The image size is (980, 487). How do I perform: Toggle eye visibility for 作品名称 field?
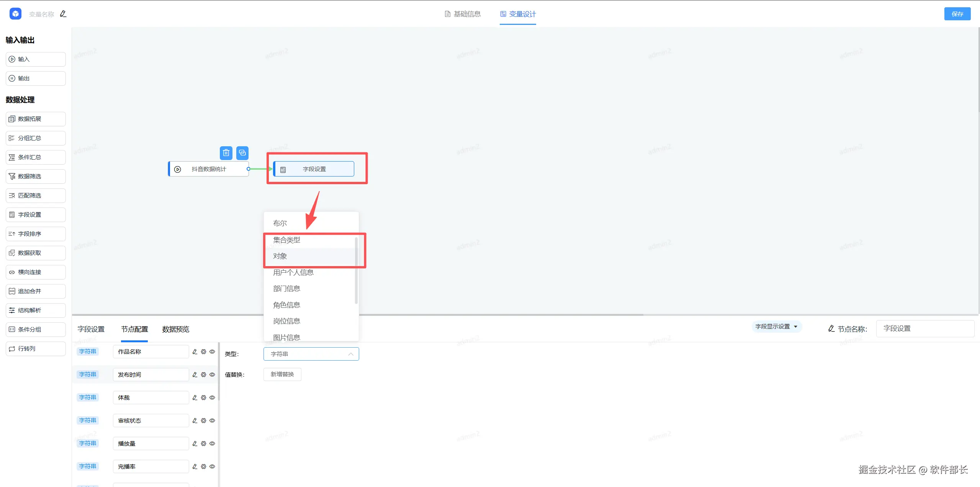point(212,352)
